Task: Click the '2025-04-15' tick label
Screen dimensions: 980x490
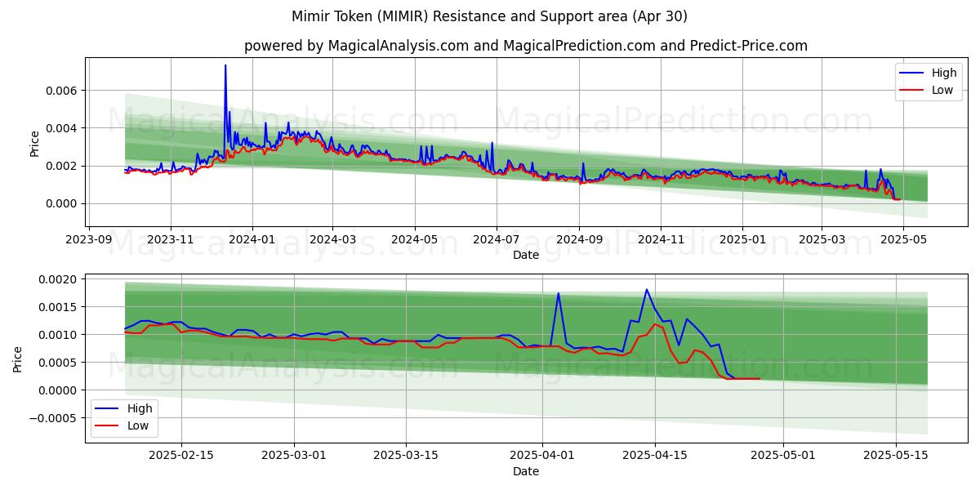Action: pyautogui.click(x=655, y=456)
